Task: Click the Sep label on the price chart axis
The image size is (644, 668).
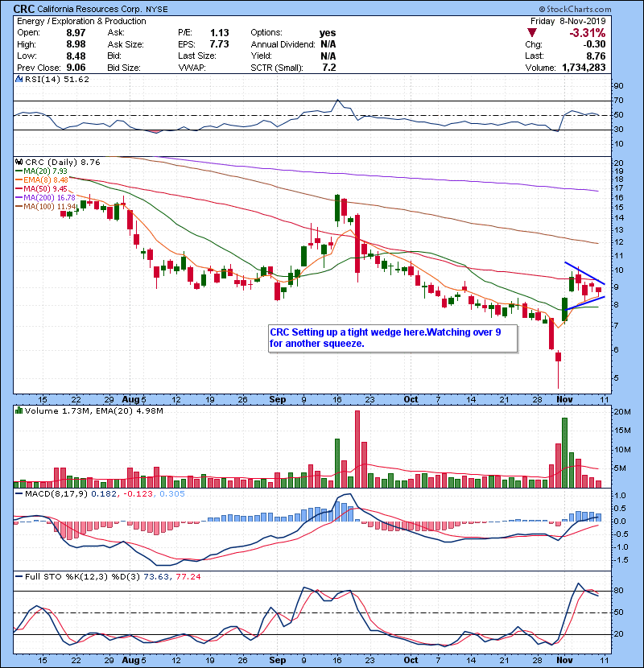Action: click(278, 400)
